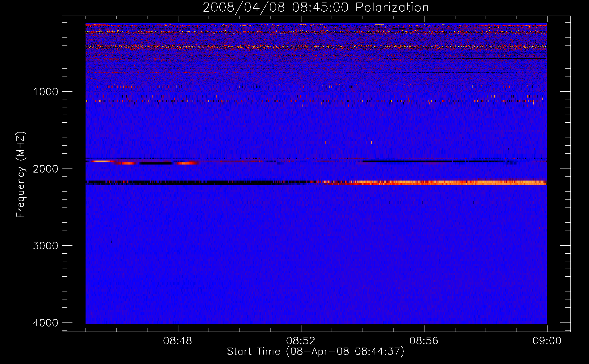Click the 08:48 time tick label
This screenshot has height=364, width=589.
coord(178,341)
